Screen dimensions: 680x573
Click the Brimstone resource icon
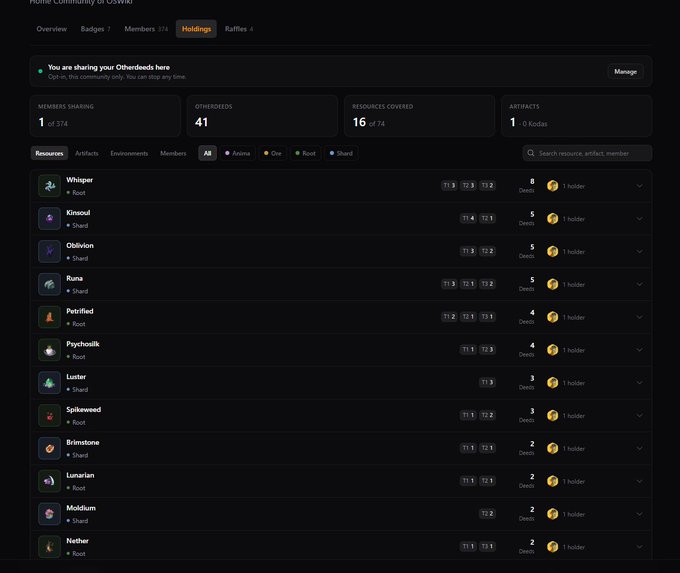(49, 448)
